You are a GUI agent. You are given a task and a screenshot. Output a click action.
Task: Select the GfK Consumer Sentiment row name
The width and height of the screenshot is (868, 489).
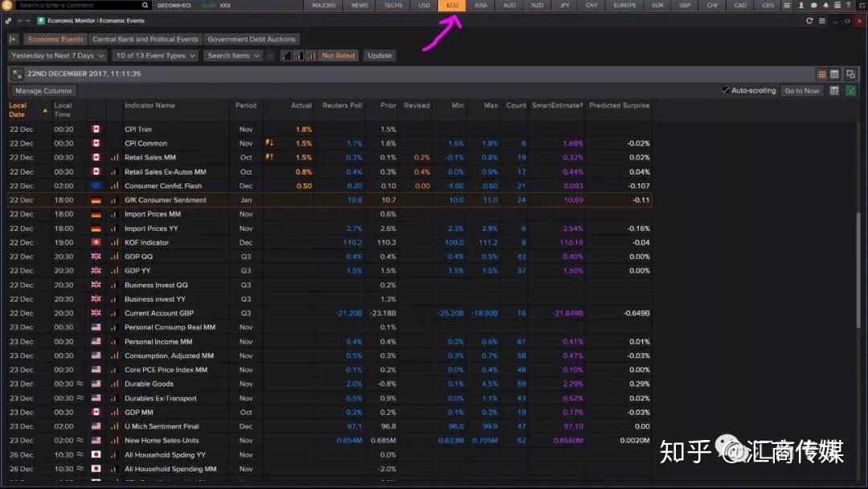click(166, 200)
